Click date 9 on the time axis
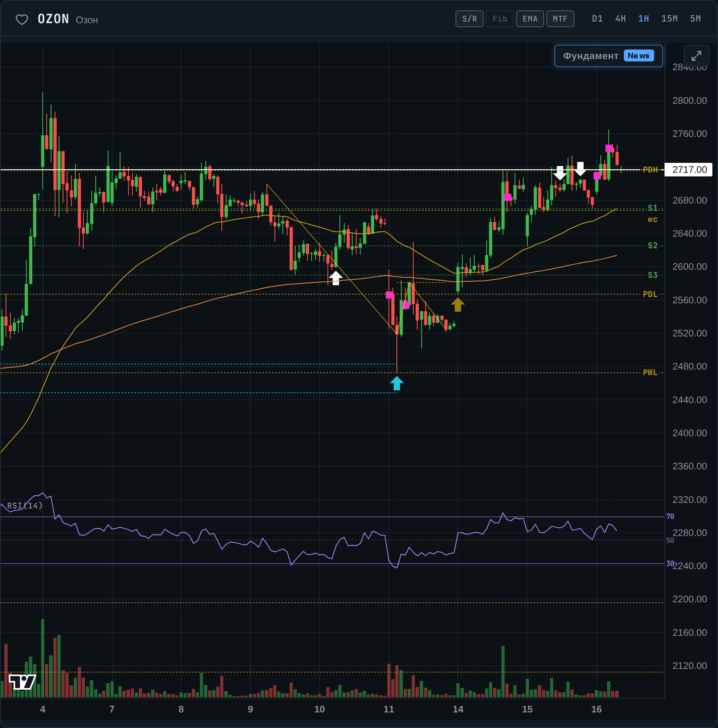The image size is (718, 728). pos(251,709)
